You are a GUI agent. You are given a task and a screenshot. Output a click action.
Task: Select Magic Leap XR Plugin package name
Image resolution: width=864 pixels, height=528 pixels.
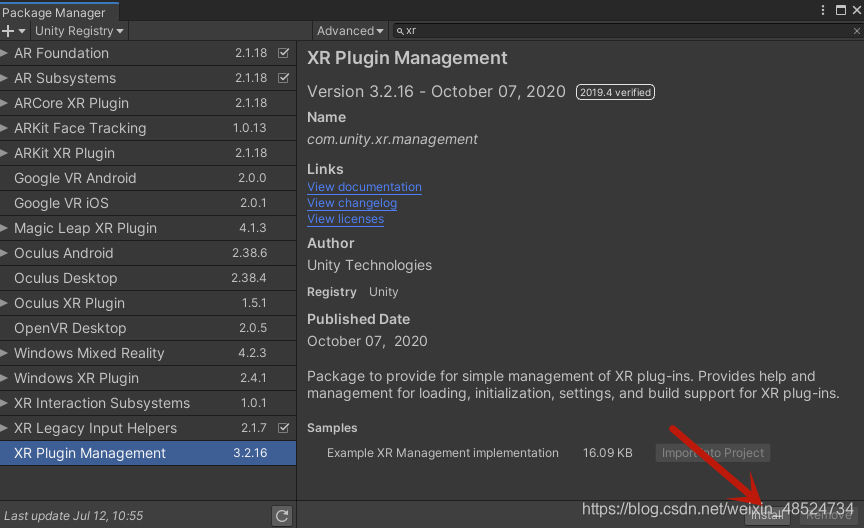tap(85, 228)
